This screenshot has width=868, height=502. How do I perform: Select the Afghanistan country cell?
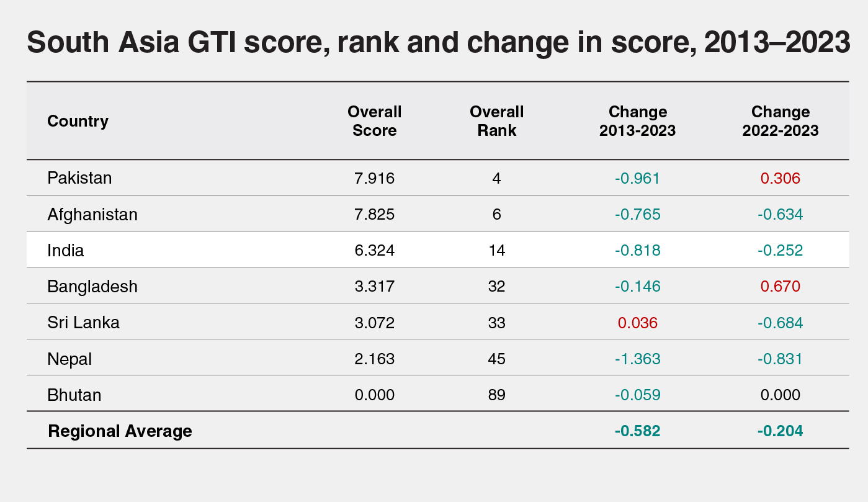92,214
